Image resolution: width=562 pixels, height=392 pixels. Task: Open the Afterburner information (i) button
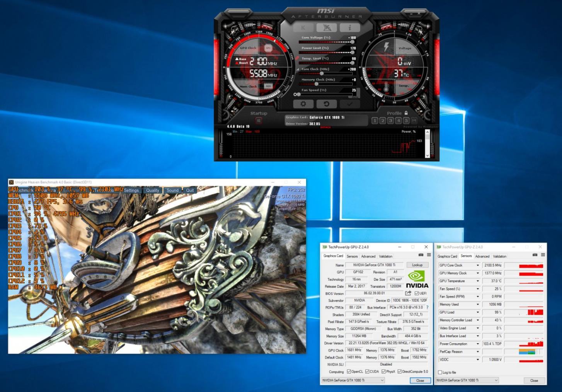pos(350,27)
